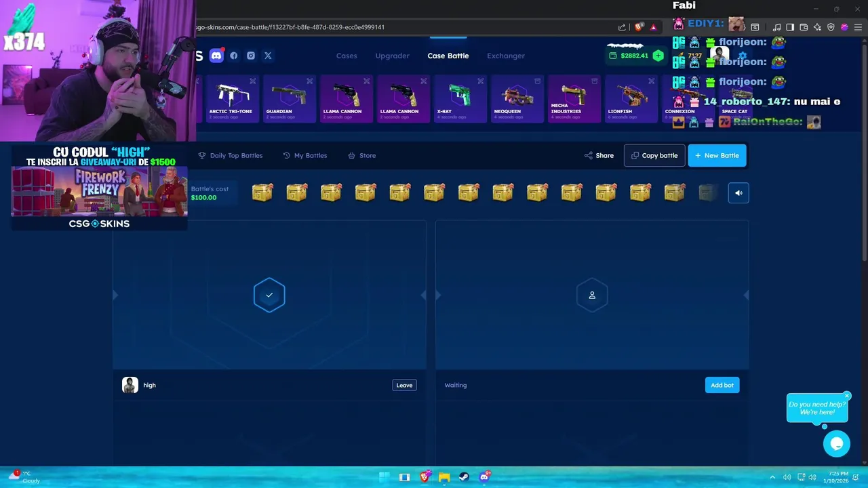Click the browser share page icon
This screenshot has width=868, height=488.
[x=622, y=27]
